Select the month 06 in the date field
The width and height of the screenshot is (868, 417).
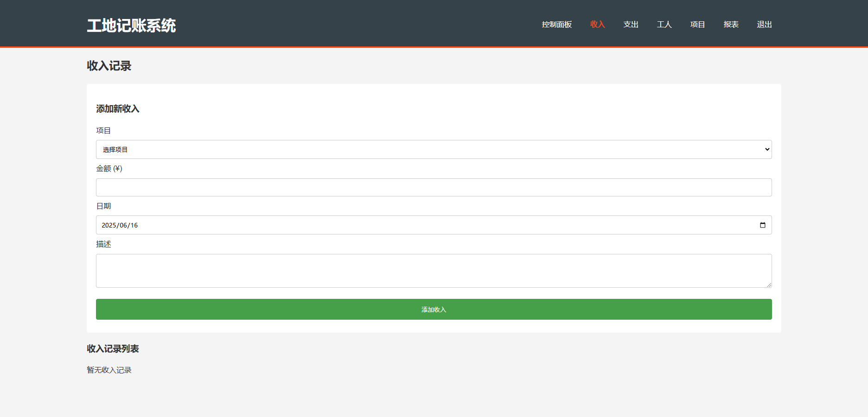(123, 226)
